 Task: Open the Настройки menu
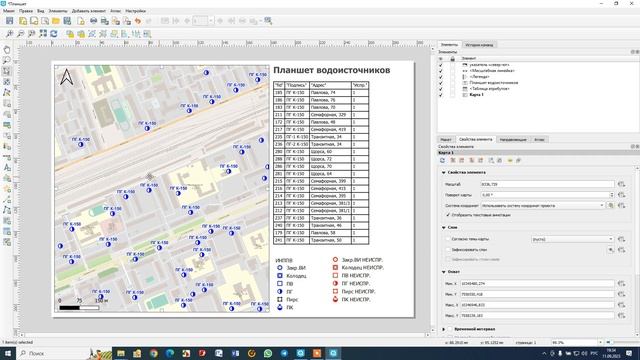coord(136,11)
